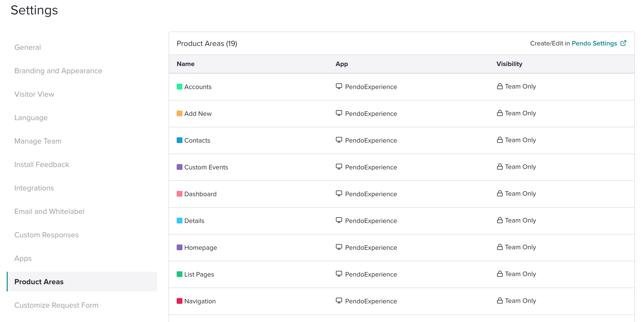644x322 pixels.
Task: Click PendoExperience in the Homepage row
Action: (x=371, y=247)
